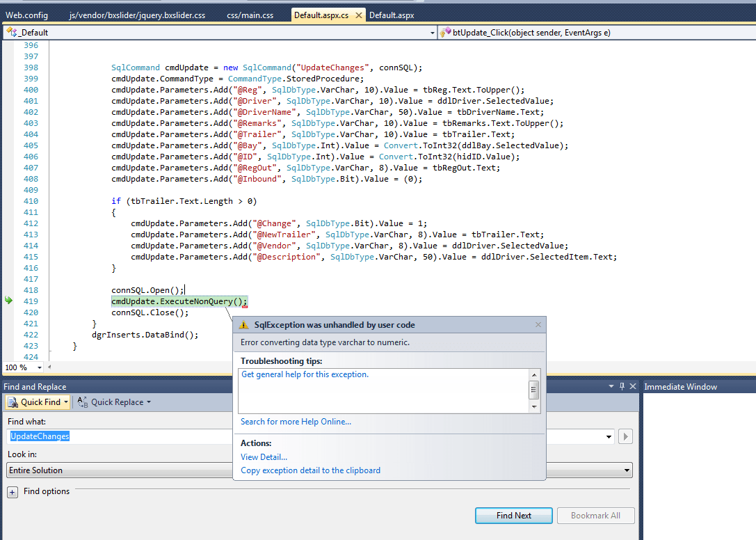Click the highlighted cmdUpdate.ExecuteNonQuery() line

(x=179, y=301)
